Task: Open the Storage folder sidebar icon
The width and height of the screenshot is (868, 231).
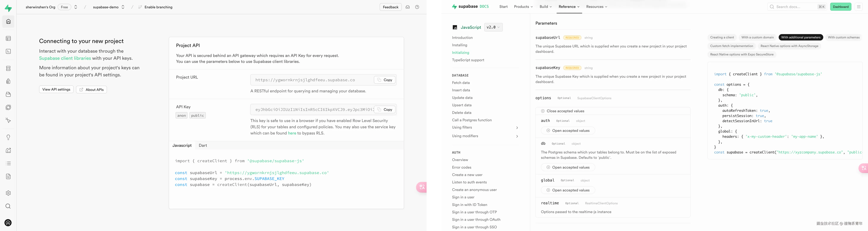Action: (8, 94)
